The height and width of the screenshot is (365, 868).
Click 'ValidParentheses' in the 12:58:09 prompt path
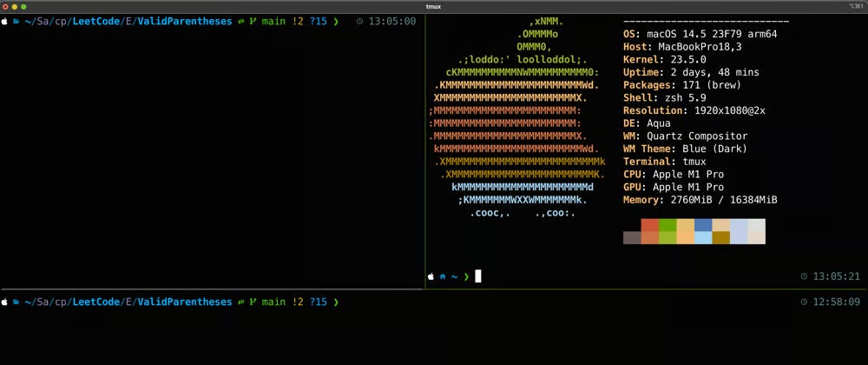click(185, 302)
